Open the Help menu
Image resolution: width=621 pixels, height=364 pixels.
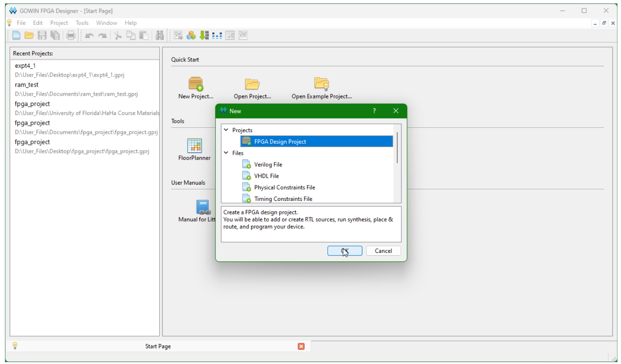pyautogui.click(x=131, y=23)
